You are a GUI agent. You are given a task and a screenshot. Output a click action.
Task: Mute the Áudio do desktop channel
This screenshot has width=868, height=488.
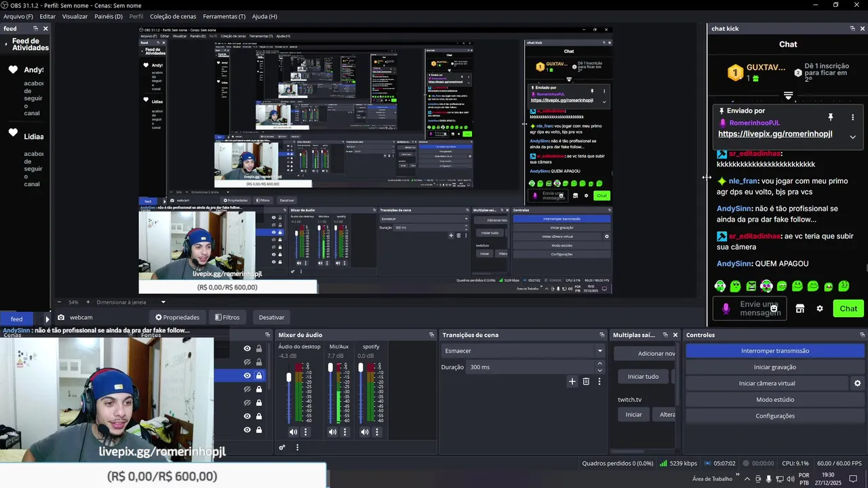tap(293, 432)
